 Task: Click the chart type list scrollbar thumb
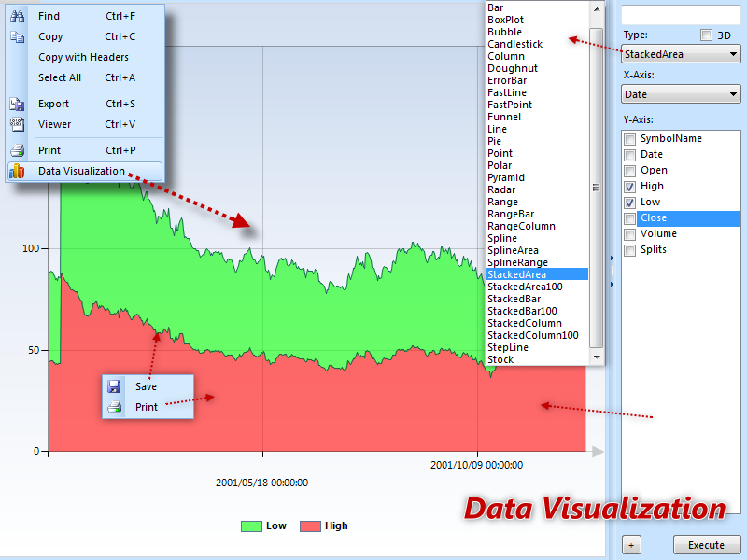596,188
